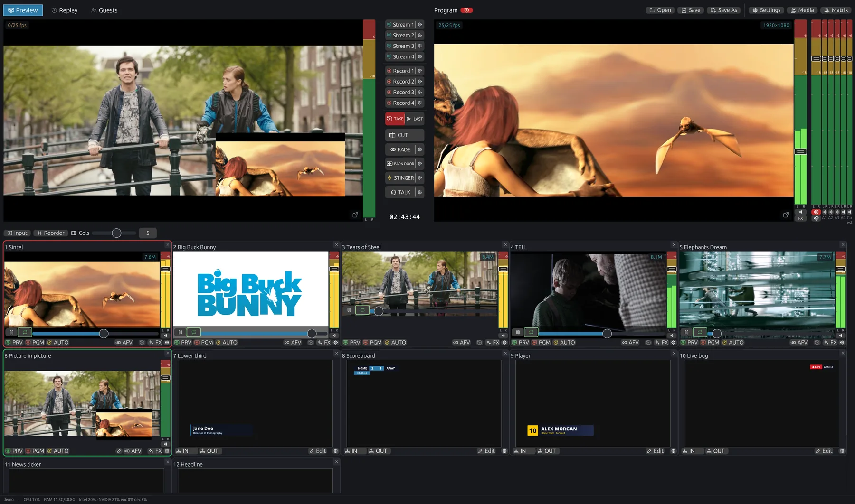This screenshot has height=504, width=855.
Task: Toggle loop on the Elephants Dream input
Action: click(x=700, y=332)
